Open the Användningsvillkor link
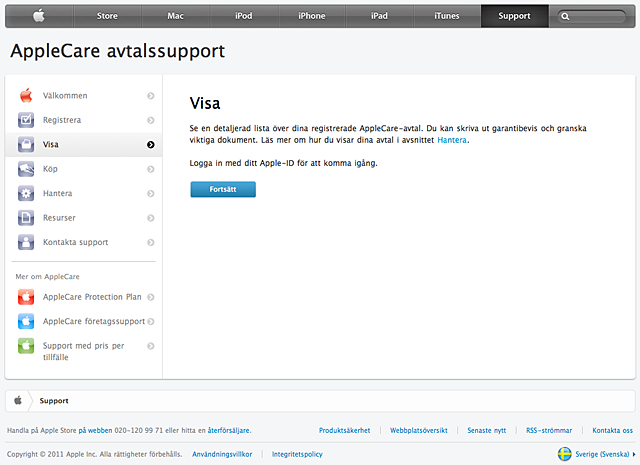Image resolution: width=640 pixels, height=465 pixels. 222,454
